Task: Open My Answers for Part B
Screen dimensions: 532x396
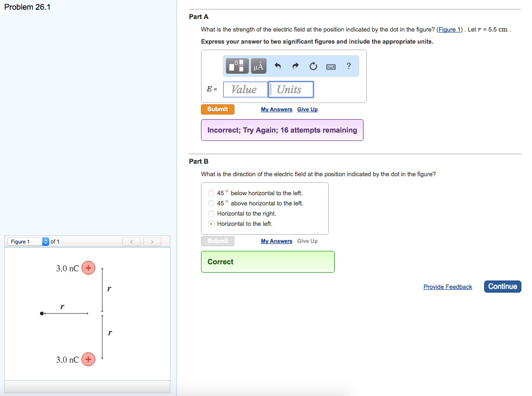Action: coord(277,241)
